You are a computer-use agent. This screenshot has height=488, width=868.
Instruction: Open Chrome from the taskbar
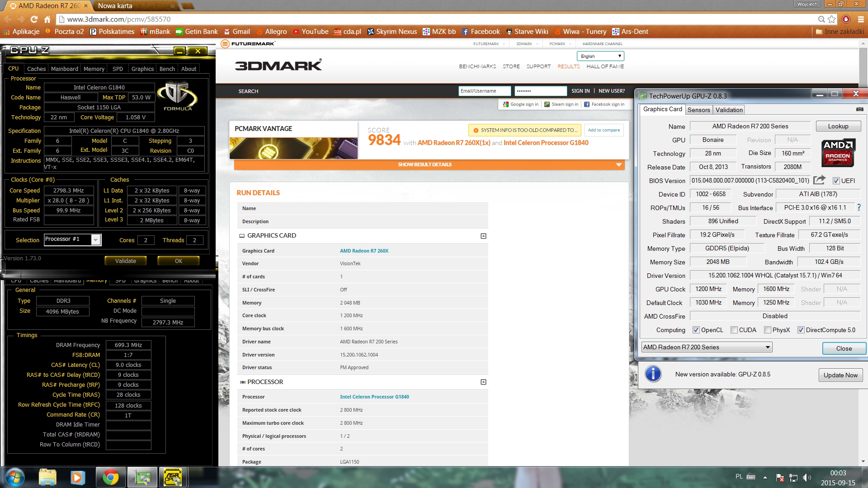click(110, 478)
